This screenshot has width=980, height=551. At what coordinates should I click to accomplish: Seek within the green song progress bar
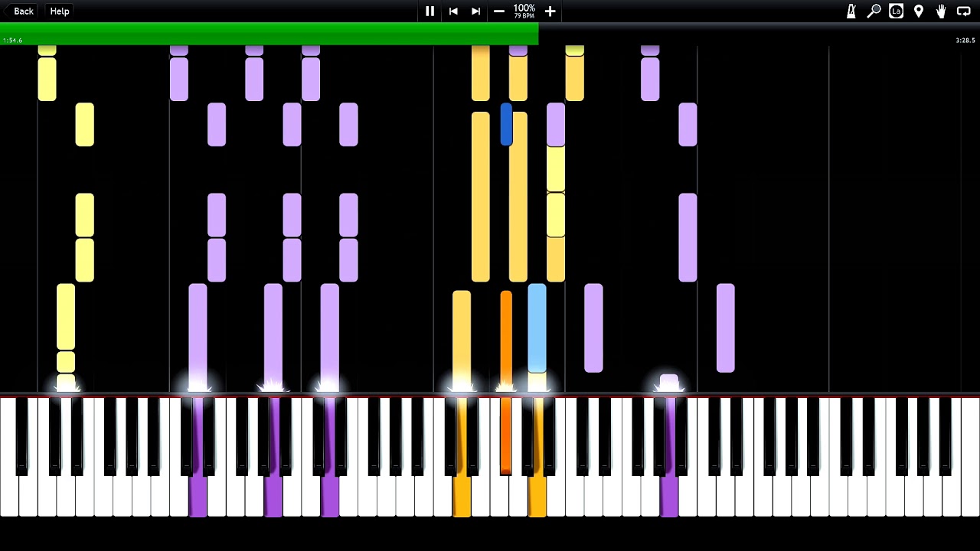(x=269, y=34)
